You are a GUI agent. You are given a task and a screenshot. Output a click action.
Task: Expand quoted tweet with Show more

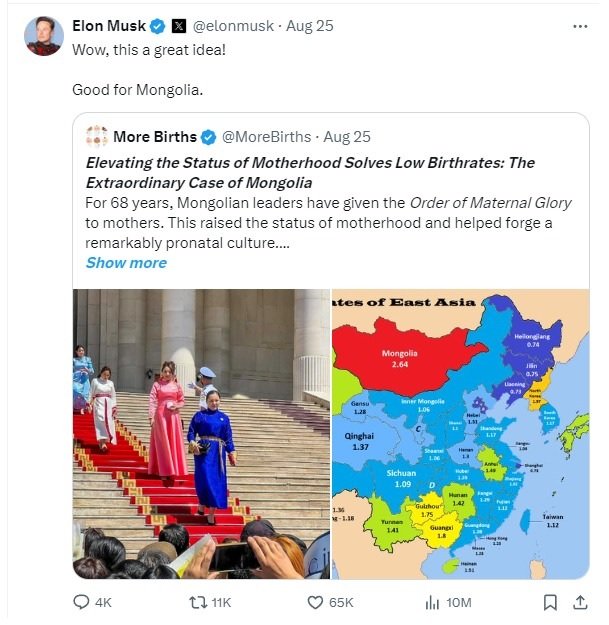[126, 263]
